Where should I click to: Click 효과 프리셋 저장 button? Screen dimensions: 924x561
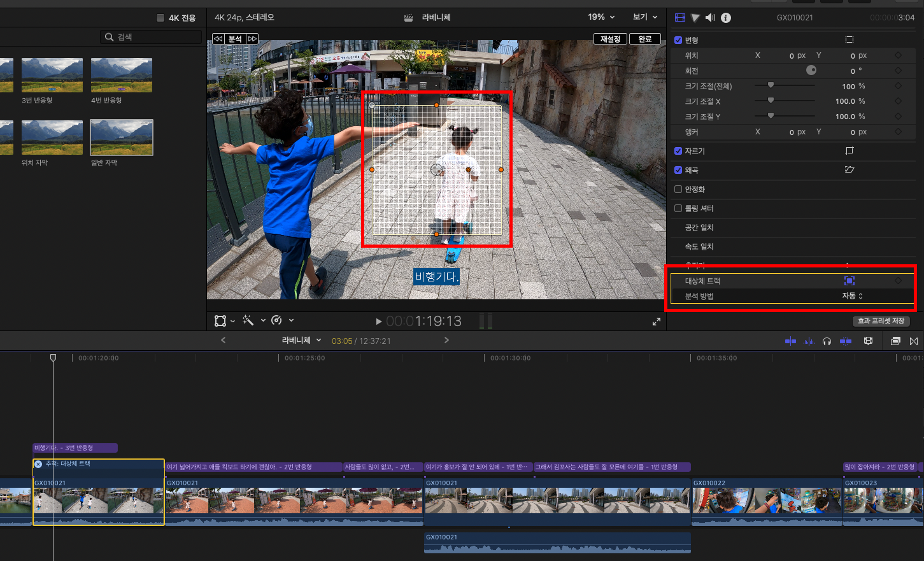tap(881, 321)
